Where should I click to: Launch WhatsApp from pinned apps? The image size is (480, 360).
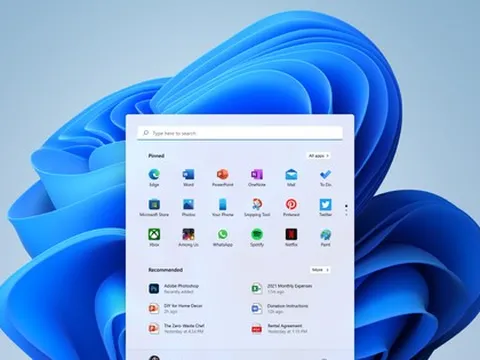point(223,238)
